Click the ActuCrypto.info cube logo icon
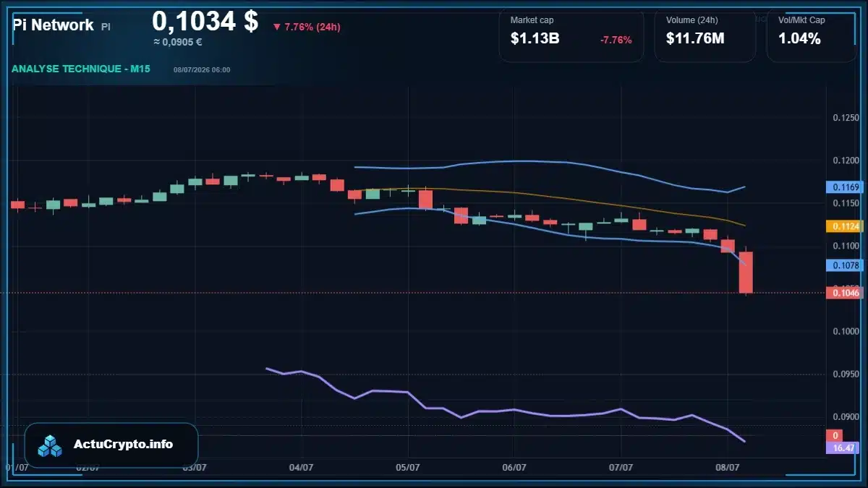 50,445
